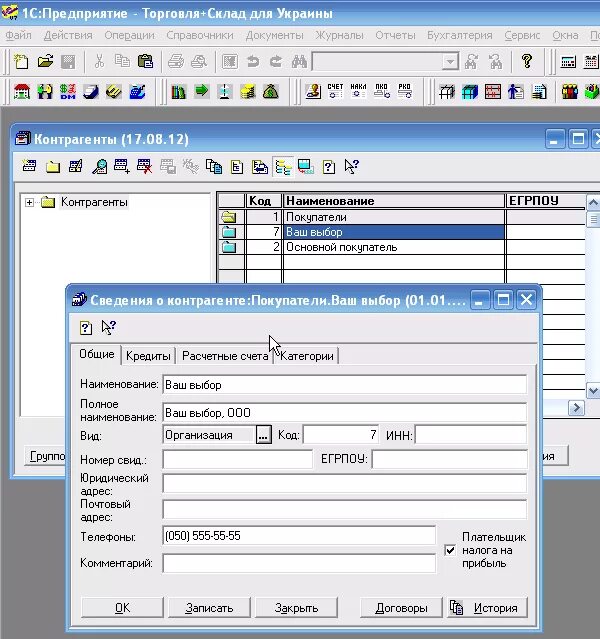The image size is (600, 639).
Task: Open the search combo box dropdown arrow
Action: [450, 62]
